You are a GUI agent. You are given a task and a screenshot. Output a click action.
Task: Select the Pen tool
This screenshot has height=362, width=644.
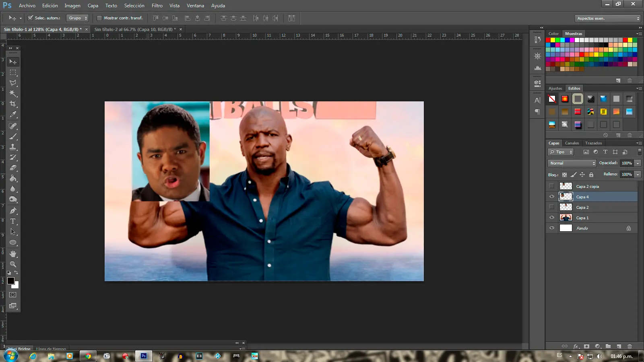pos(13,211)
